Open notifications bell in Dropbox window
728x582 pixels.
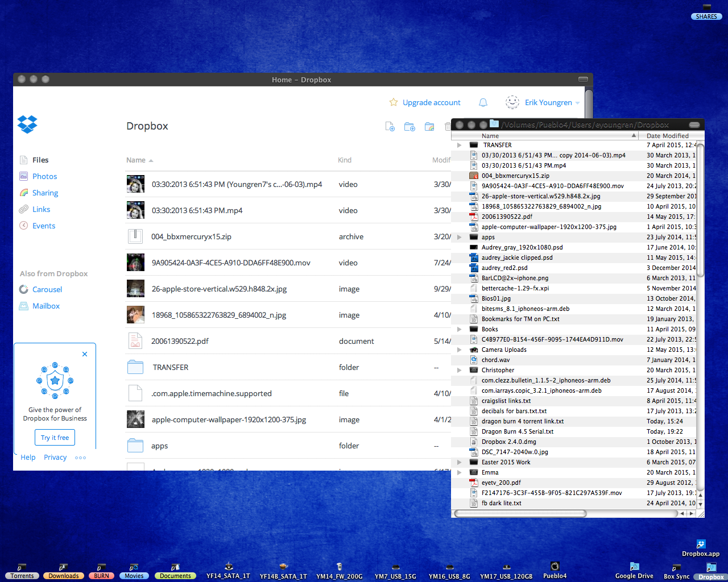tap(483, 102)
